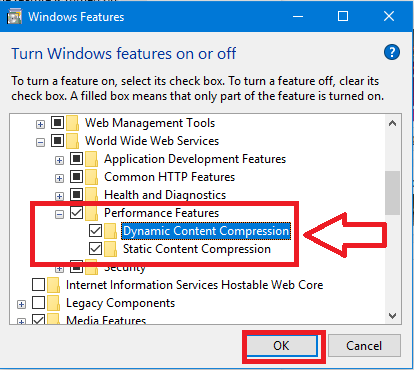Screen dimensions: 414x370
Task: Uncheck the Static Content Compression checkbox
Action: click(95, 248)
